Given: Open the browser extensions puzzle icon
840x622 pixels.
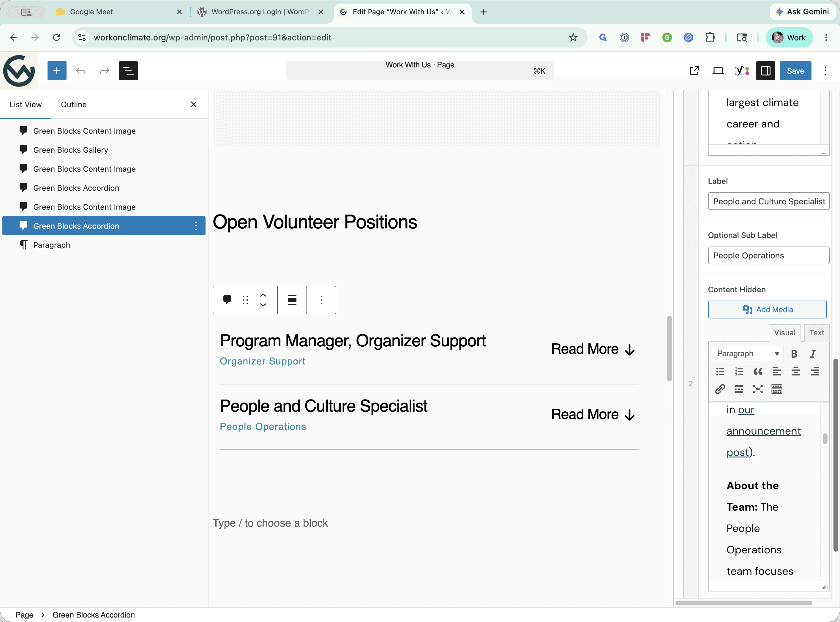Looking at the screenshot, I should click(x=710, y=37).
